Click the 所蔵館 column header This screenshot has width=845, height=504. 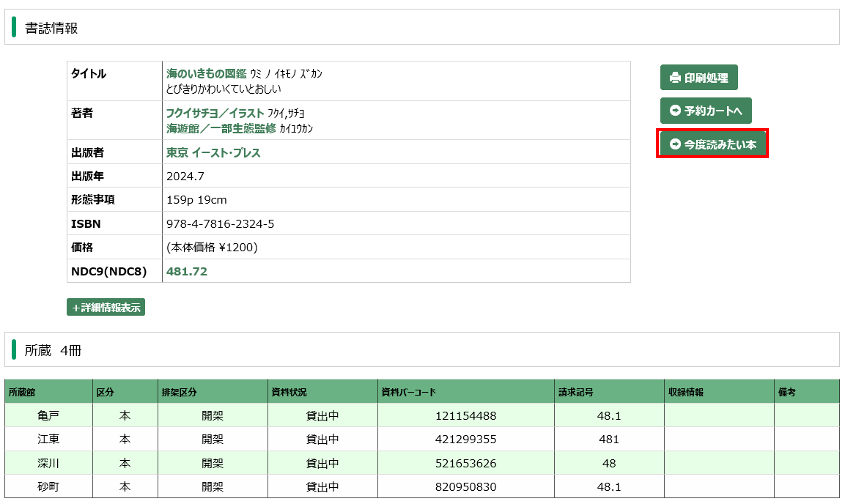pyautogui.click(x=22, y=392)
